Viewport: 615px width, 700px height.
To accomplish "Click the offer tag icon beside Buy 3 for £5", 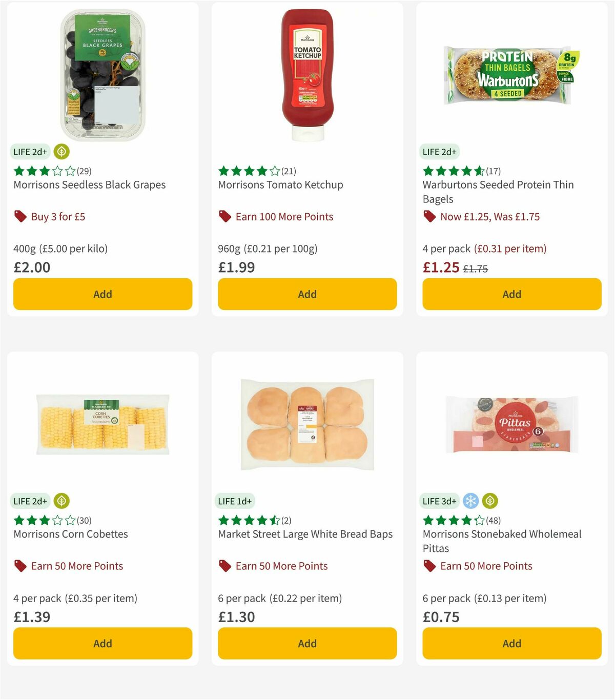I will click(x=20, y=216).
